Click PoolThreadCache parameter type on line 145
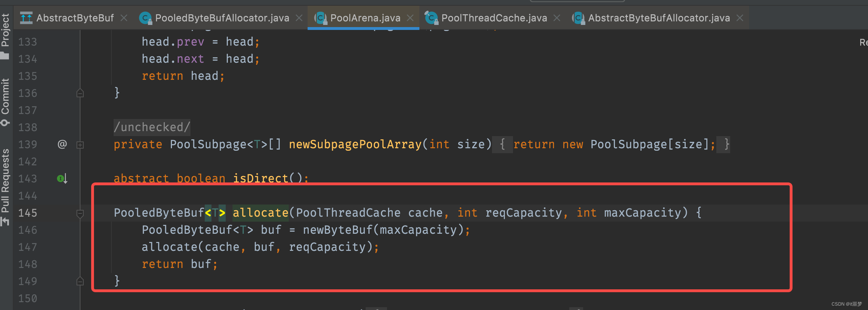The height and width of the screenshot is (310, 868). [x=348, y=213]
